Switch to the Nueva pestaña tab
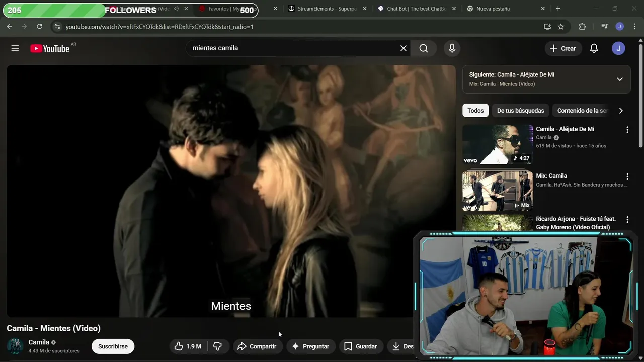Screen dimensions: 644x362 (505, 9)
